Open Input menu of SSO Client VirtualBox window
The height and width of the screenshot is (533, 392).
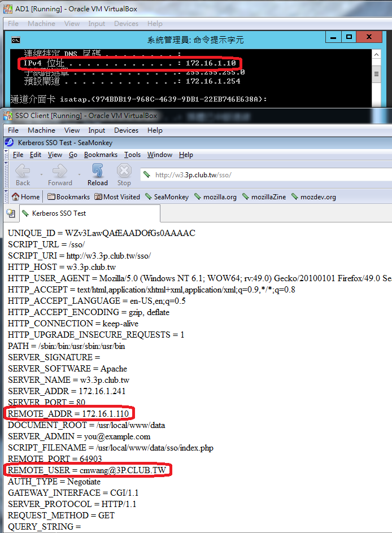(x=97, y=130)
